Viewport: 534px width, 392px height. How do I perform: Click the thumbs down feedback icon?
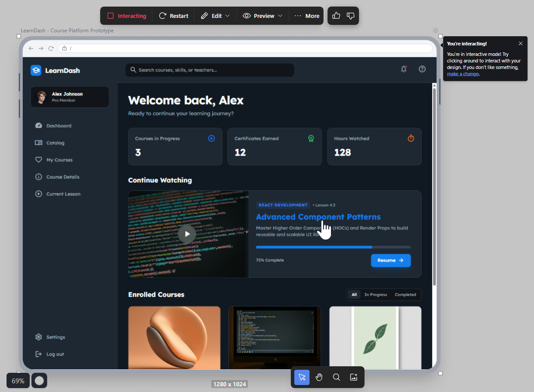350,16
